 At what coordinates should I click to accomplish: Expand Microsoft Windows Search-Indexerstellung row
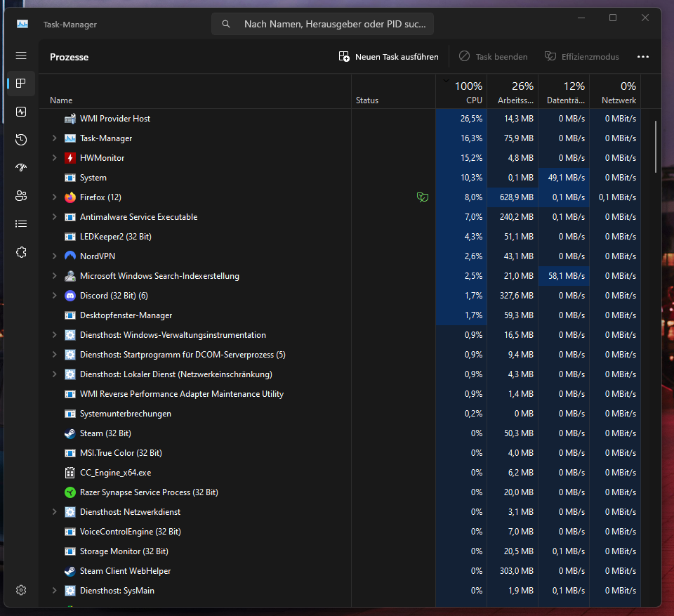coord(54,276)
